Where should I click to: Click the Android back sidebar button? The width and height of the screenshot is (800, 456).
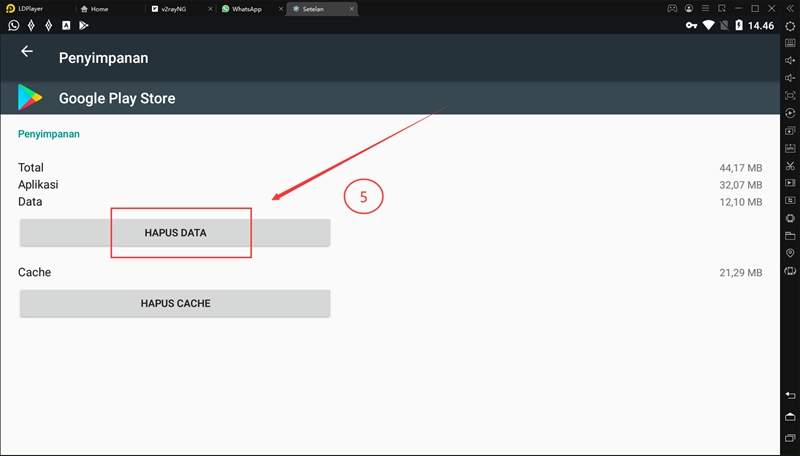pos(790,396)
